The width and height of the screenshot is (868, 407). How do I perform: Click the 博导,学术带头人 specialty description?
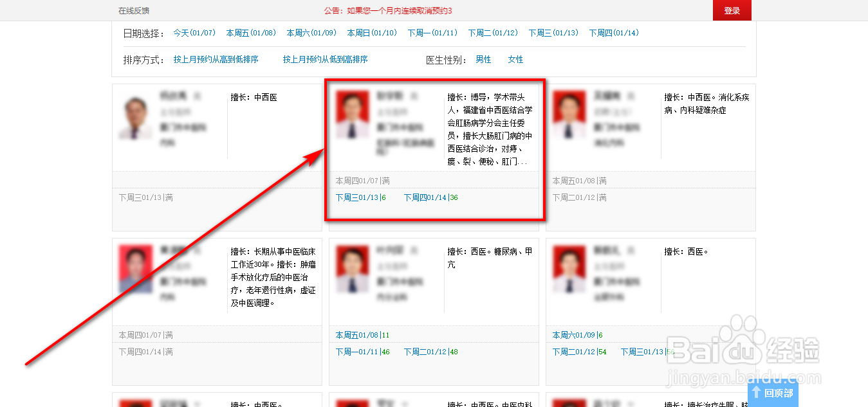(x=490, y=130)
